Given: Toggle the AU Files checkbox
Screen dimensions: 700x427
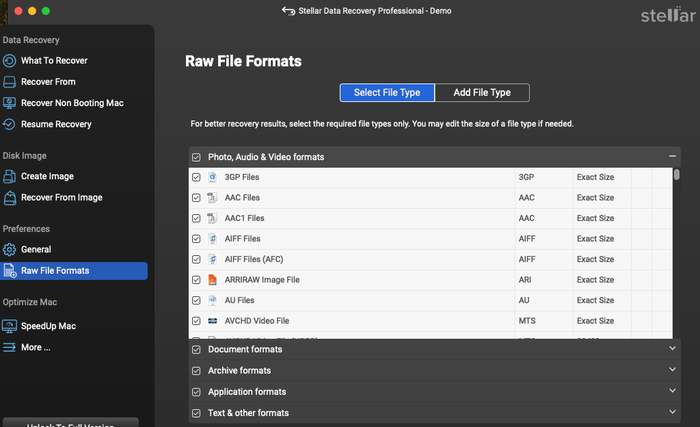Looking at the screenshot, I should (196, 301).
